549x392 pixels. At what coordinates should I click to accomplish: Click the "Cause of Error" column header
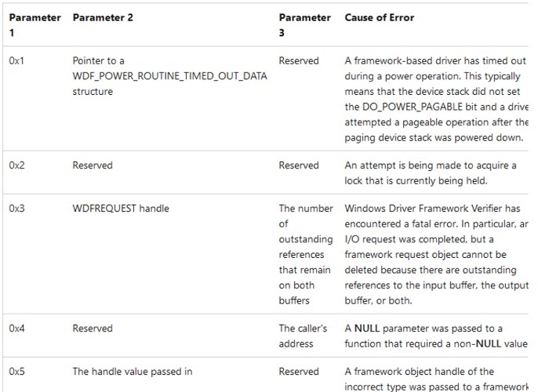point(379,17)
